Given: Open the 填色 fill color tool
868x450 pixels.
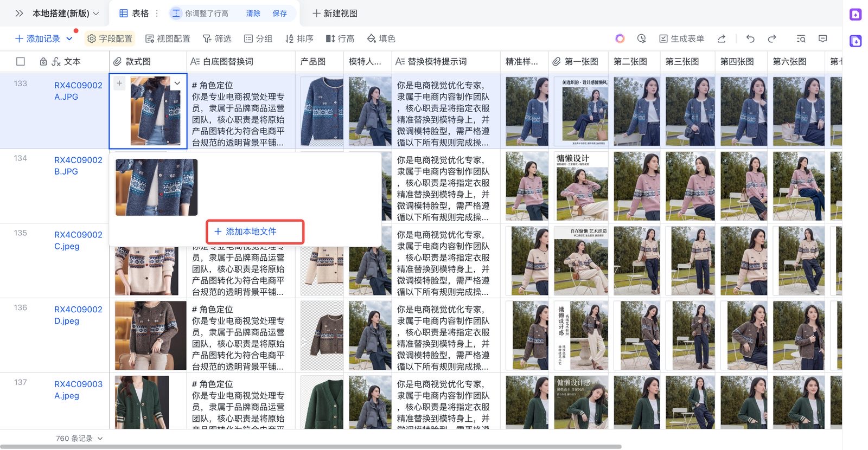Looking at the screenshot, I should click(381, 38).
